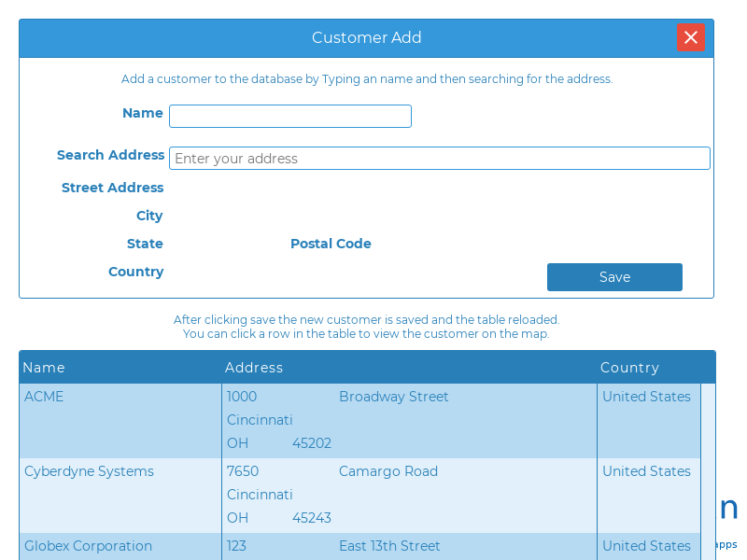Click Cyberdyne's United States country cell
The width and height of the screenshot is (747, 560).
pyautogui.click(x=646, y=471)
